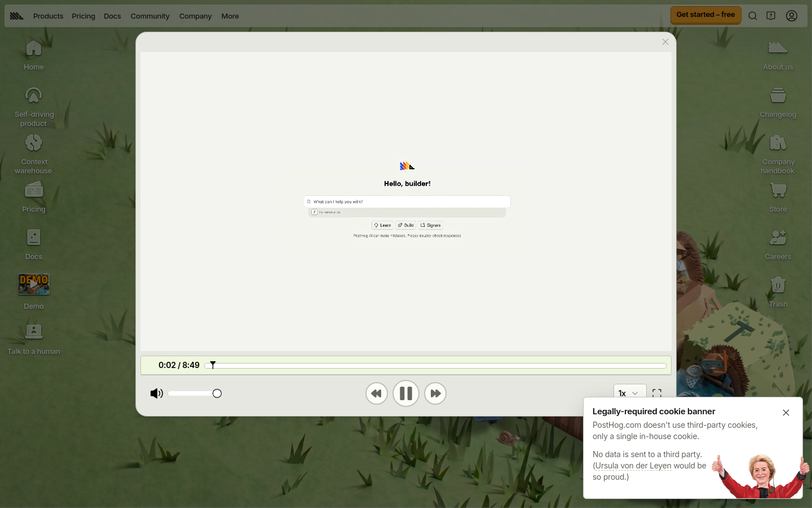Image resolution: width=812 pixels, height=508 pixels.
Task: Click the volume slider track
Action: point(195,393)
